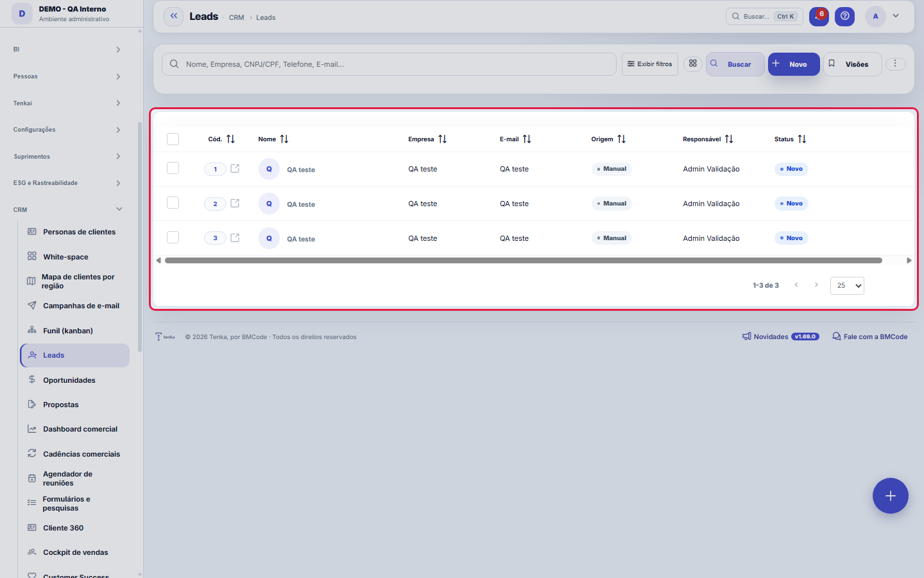Open the rows-per-page dropdown showing 25
Screen dimensions: 924x578
(x=847, y=285)
